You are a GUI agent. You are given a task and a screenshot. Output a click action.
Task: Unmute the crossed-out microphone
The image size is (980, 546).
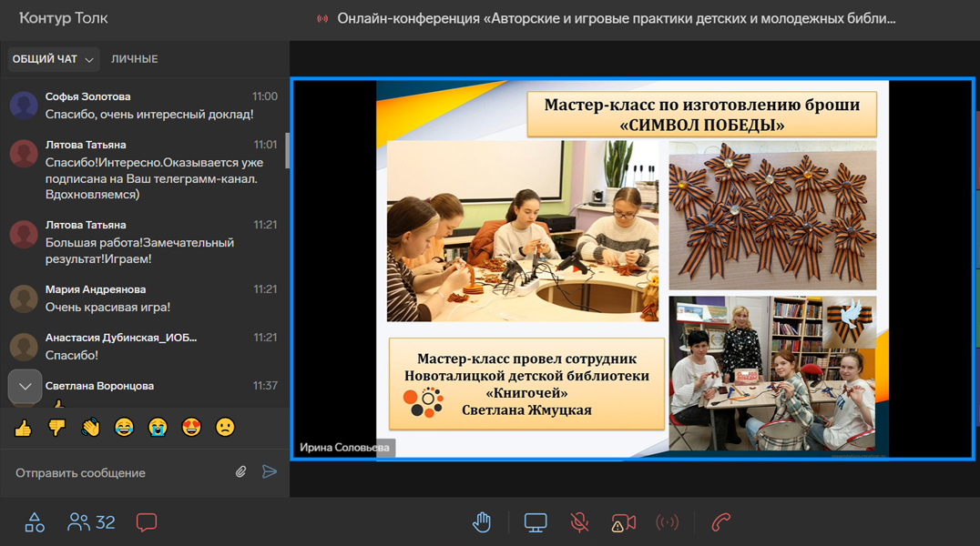tap(579, 522)
